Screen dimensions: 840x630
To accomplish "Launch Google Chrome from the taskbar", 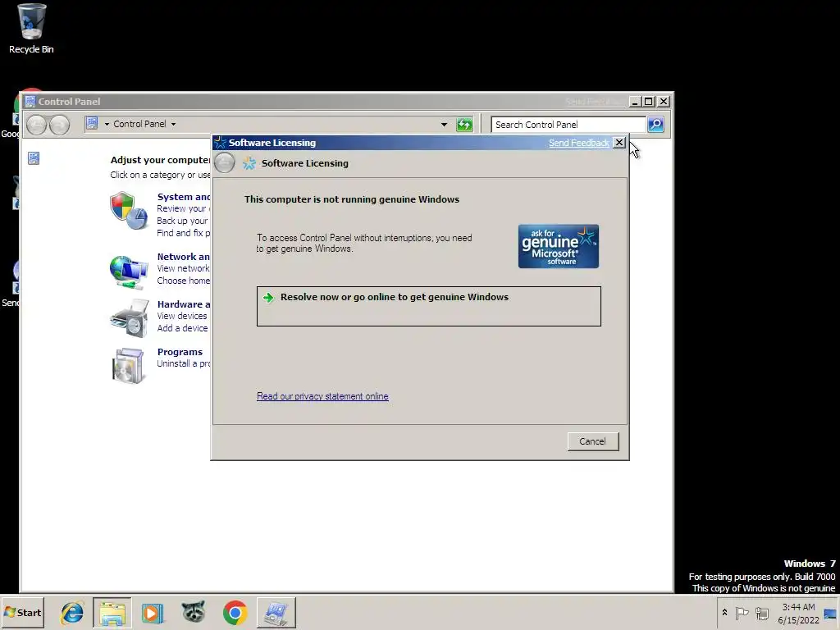I will 235,612.
